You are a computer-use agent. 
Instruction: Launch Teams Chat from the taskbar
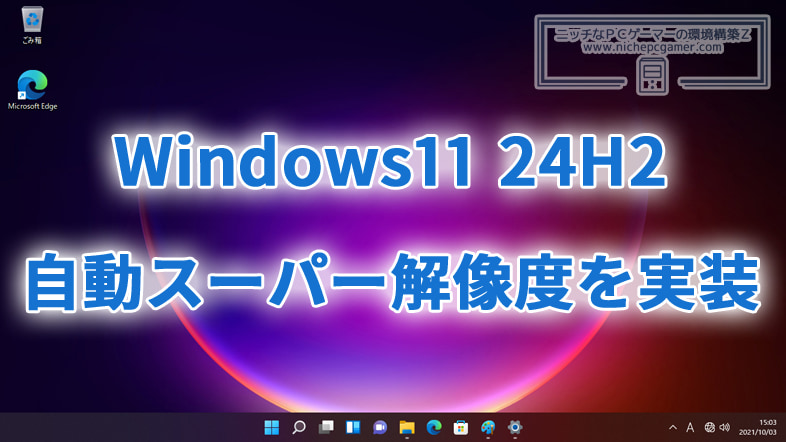coord(380,427)
